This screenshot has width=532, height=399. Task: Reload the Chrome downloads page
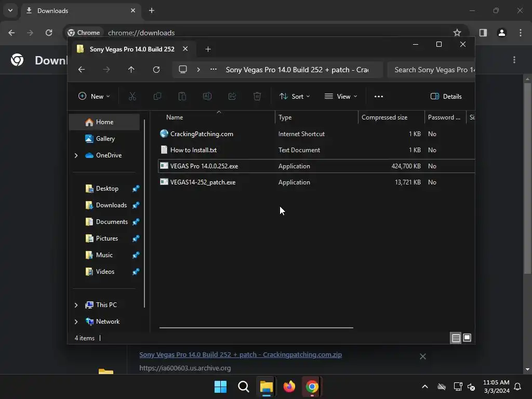49,33
